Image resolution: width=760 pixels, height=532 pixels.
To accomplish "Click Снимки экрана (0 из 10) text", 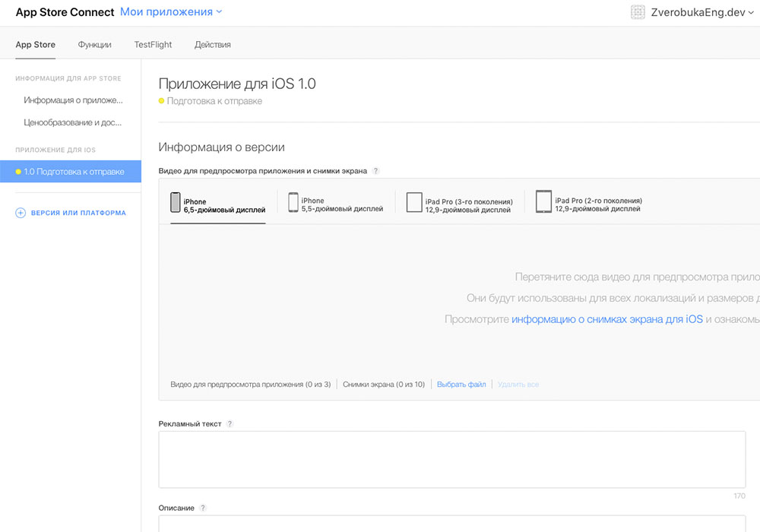I will click(384, 385).
